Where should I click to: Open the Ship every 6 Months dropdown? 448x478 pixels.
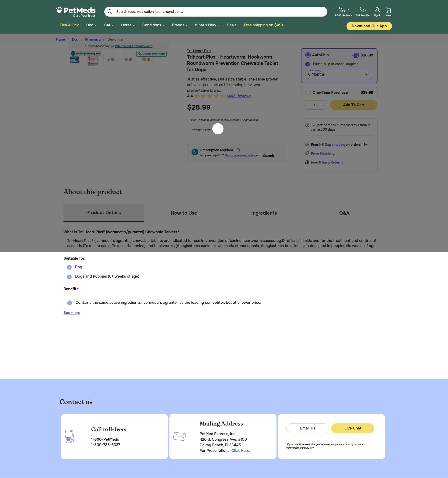(x=339, y=74)
